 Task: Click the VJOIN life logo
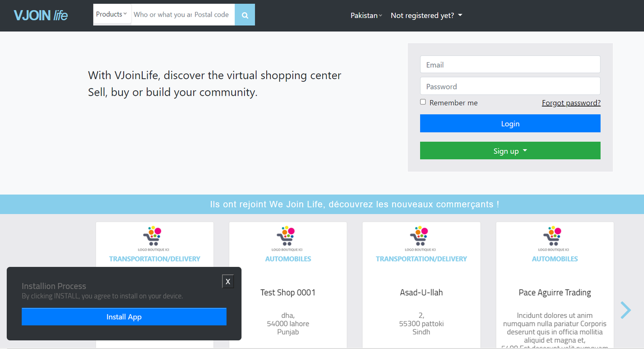click(x=41, y=16)
